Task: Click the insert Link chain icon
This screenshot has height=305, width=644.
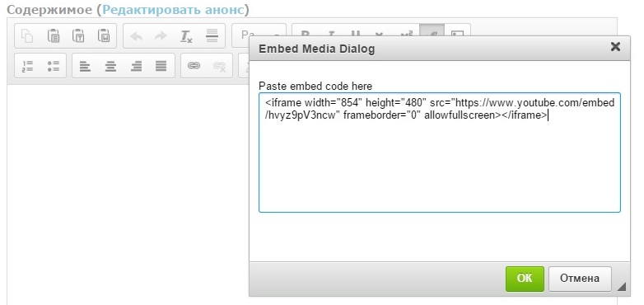Action: 194,66
